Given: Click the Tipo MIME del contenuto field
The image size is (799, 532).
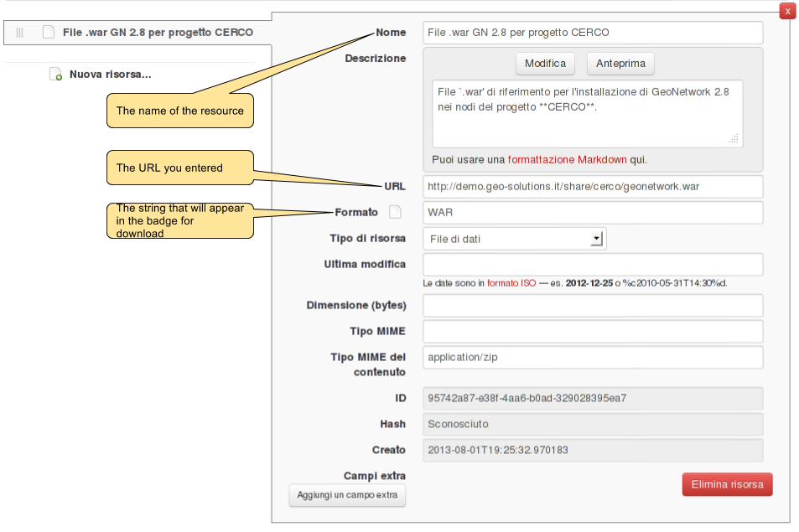Looking at the screenshot, I should pyautogui.click(x=593, y=358).
